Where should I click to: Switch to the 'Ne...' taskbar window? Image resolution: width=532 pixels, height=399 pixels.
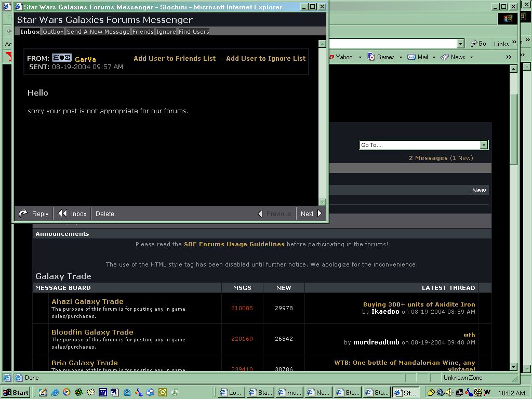pos(318,393)
